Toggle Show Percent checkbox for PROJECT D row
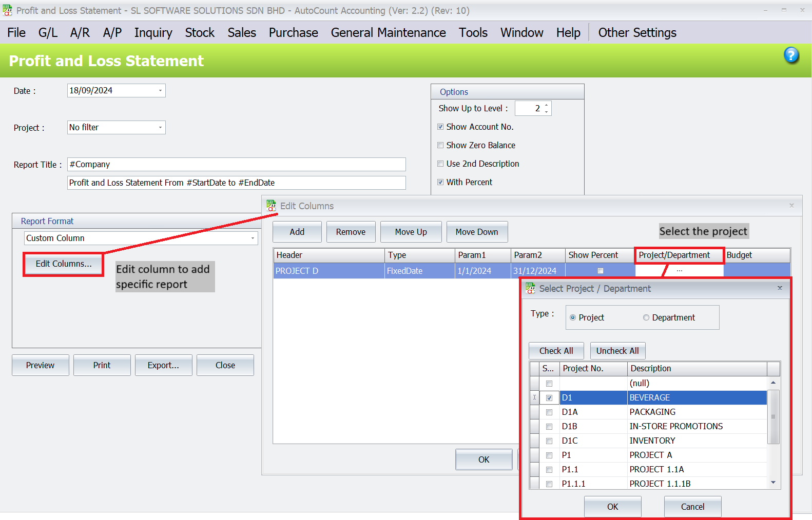Image resolution: width=812 pixels, height=520 pixels. tap(600, 271)
